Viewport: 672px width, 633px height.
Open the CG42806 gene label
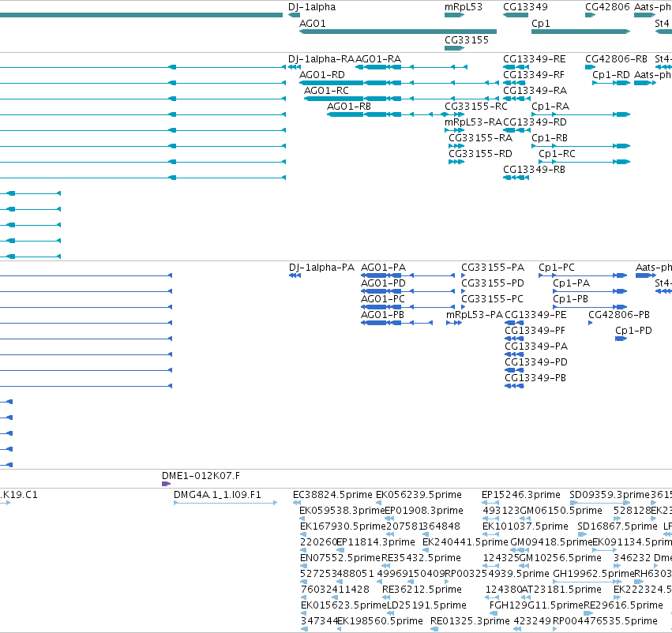click(607, 7)
